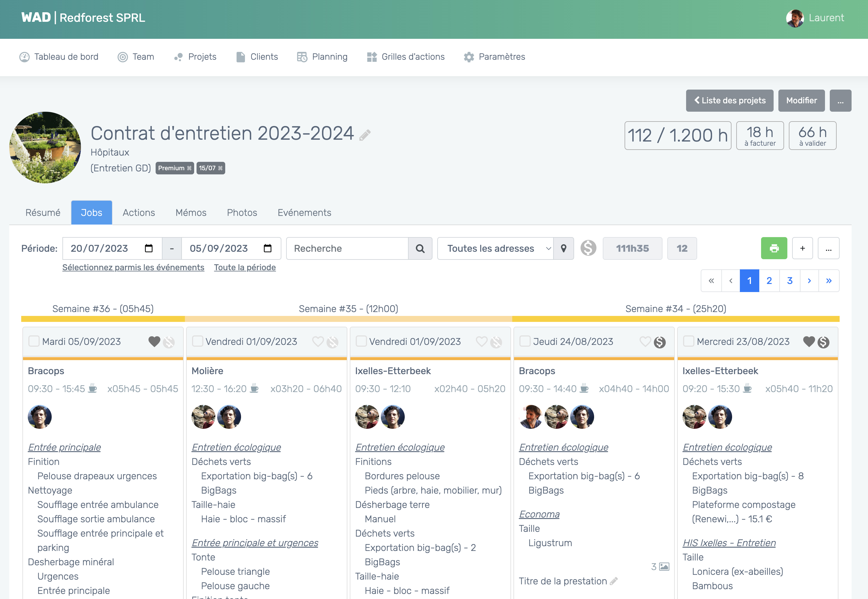
Task: Open the Planning section in the navigation
Action: pyautogui.click(x=322, y=57)
